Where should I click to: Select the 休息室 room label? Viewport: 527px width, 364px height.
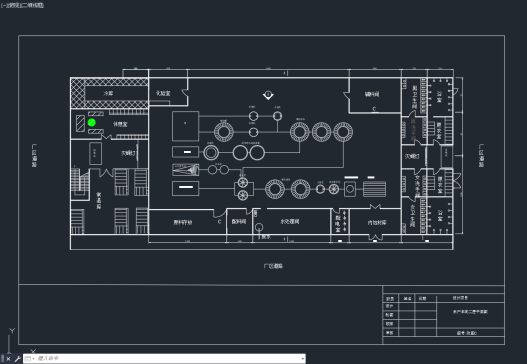pos(120,124)
